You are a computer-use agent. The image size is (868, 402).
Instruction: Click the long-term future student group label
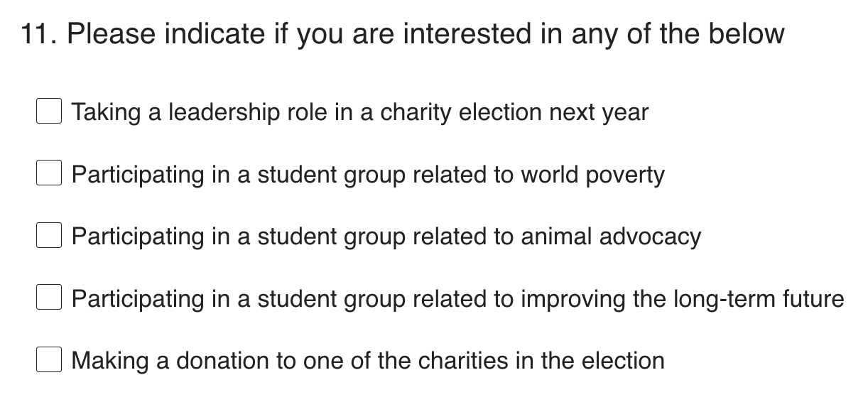pyautogui.click(x=457, y=299)
